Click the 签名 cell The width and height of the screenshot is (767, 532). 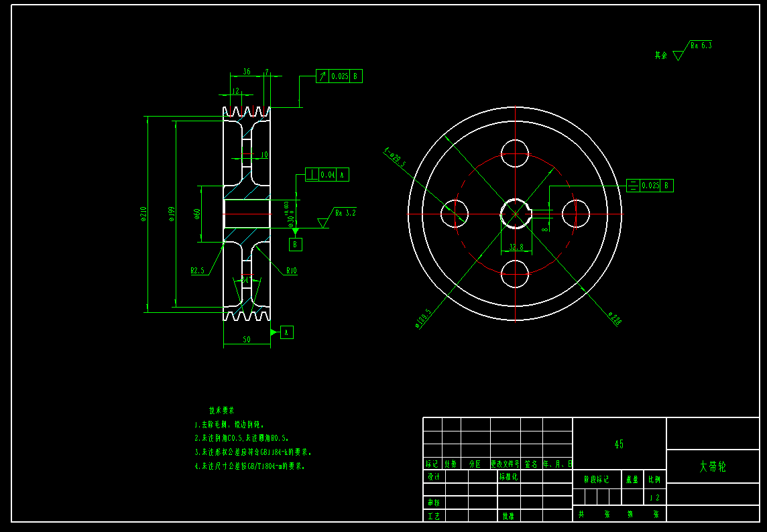(x=531, y=464)
